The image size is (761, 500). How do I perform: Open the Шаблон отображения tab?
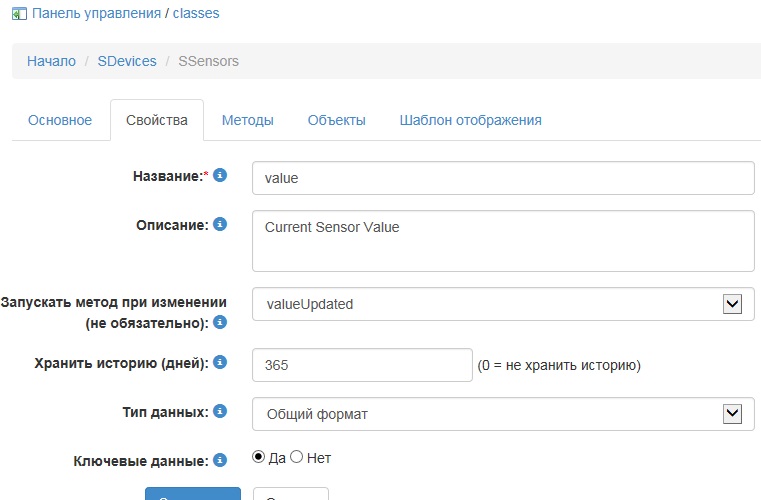pyautogui.click(x=470, y=120)
